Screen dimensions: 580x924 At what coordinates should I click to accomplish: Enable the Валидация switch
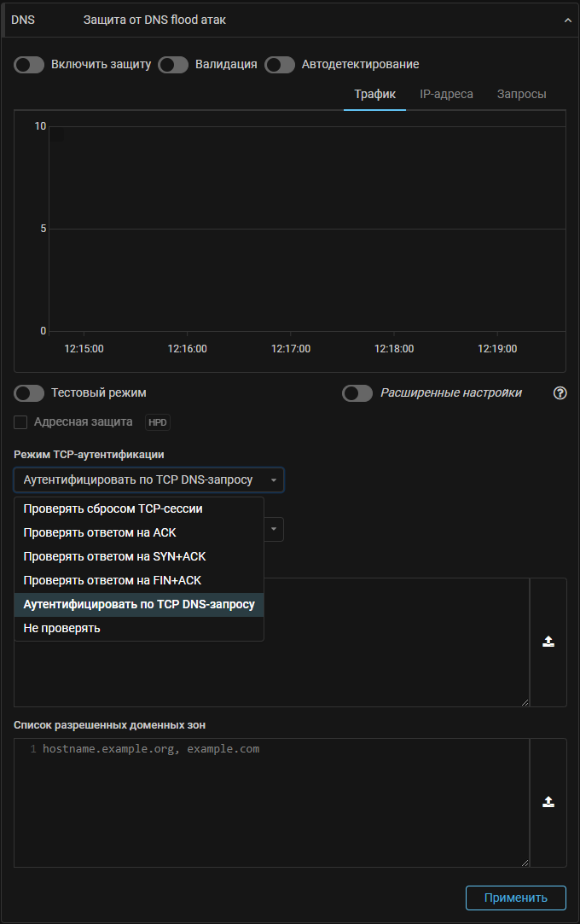click(x=173, y=65)
